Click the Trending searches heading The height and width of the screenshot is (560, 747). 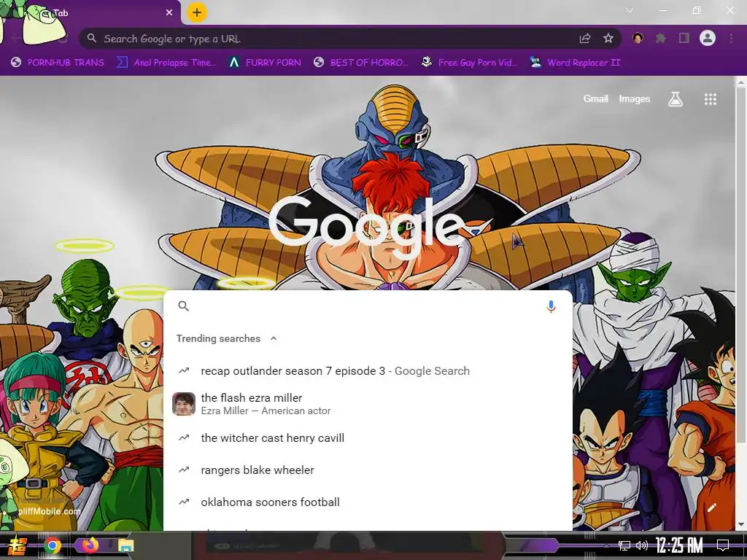pyautogui.click(x=218, y=338)
